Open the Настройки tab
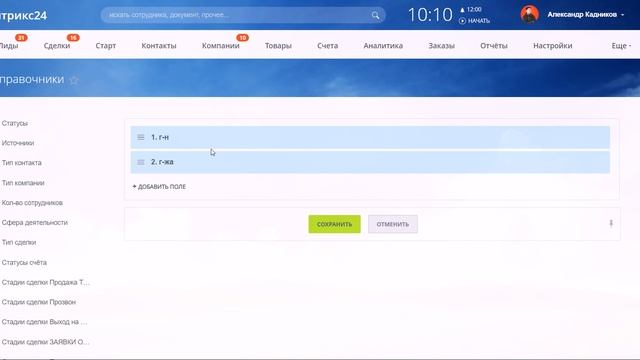This screenshot has width=640, height=360. 552,46
